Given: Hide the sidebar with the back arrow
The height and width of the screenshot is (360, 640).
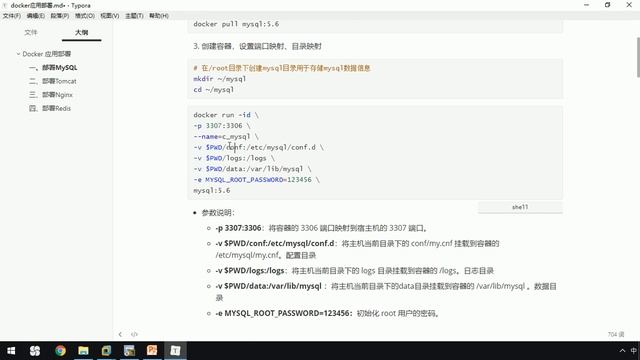Looking at the screenshot, I should [120, 334].
